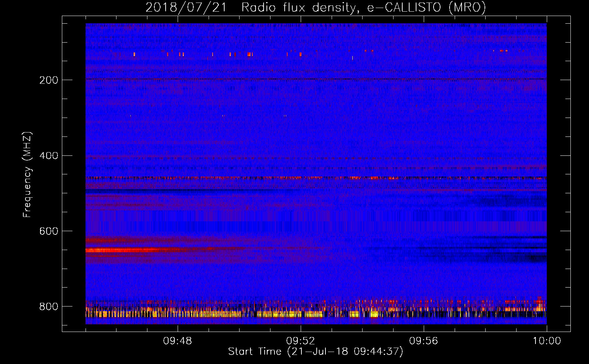This screenshot has height=364, width=589.
Task: Click the 400 frequency tick label
Action: (49, 156)
